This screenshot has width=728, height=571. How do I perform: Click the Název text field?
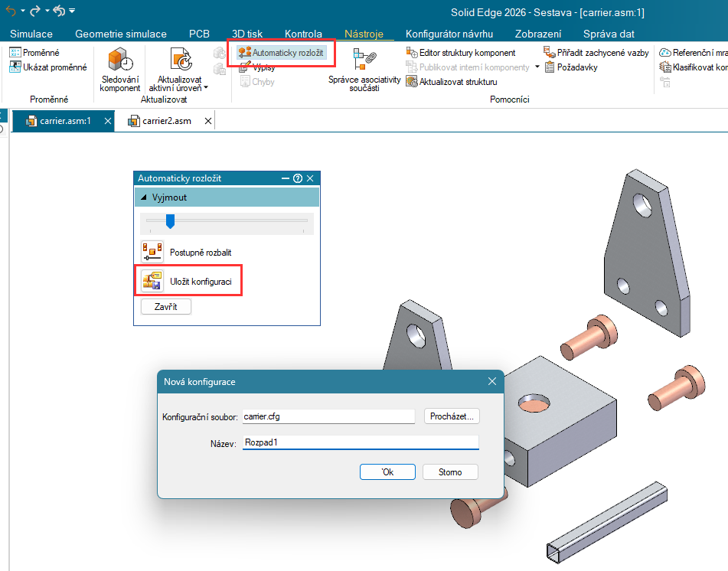pyautogui.click(x=360, y=442)
